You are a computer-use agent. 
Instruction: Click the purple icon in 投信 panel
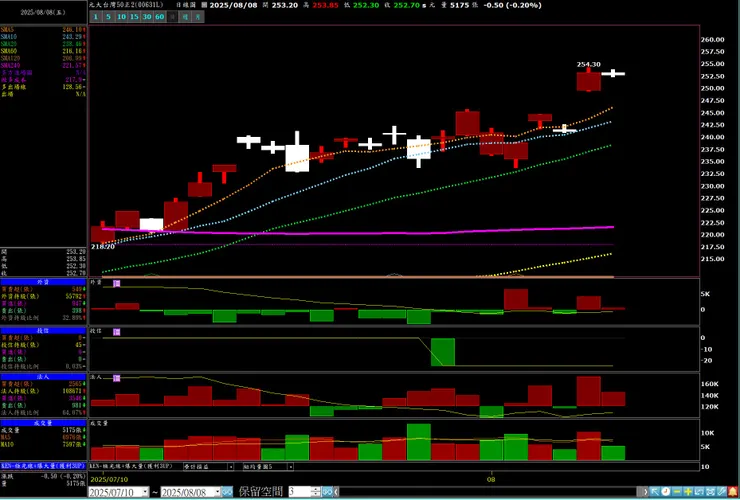click(x=117, y=332)
